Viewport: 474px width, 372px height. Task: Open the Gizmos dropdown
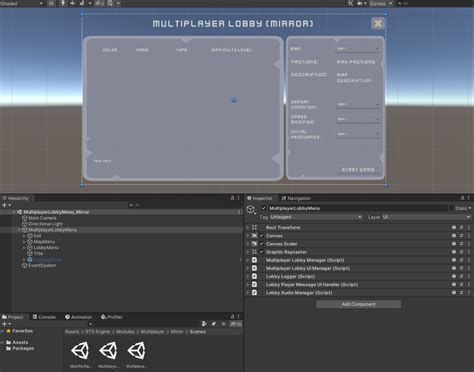380,3
